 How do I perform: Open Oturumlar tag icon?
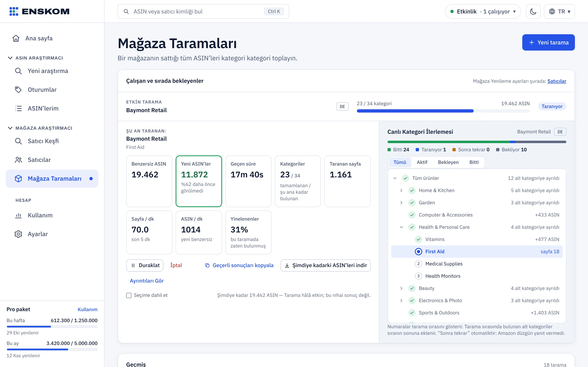(18, 90)
